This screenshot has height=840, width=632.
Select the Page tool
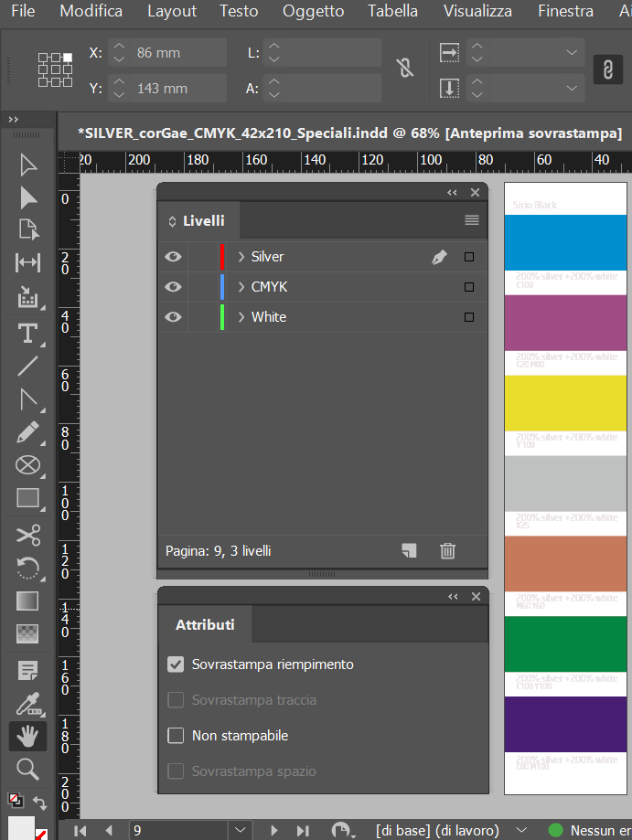[x=27, y=229]
